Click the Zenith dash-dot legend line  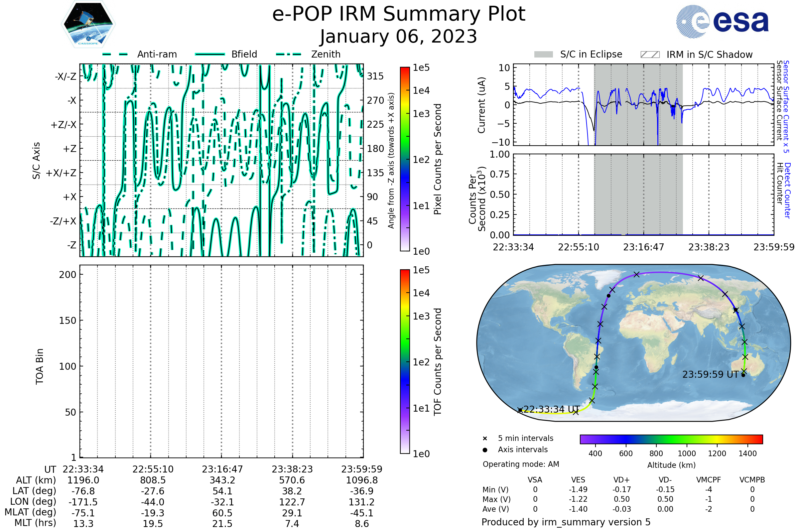(x=289, y=54)
